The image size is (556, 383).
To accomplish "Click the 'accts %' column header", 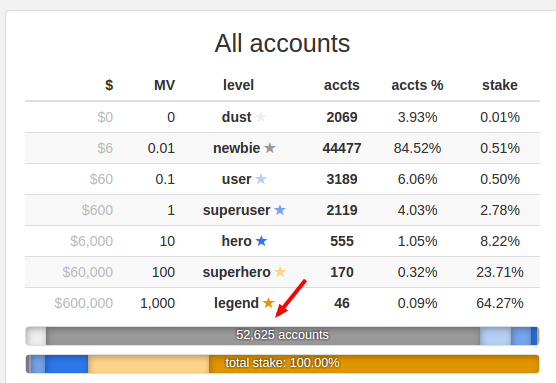I will tap(417, 85).
